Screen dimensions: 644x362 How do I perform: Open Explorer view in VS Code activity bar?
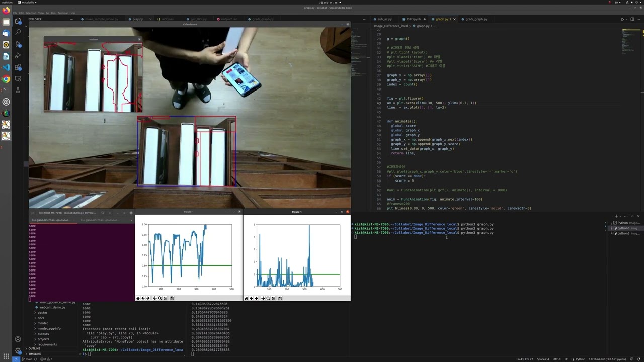coord(18,21)
